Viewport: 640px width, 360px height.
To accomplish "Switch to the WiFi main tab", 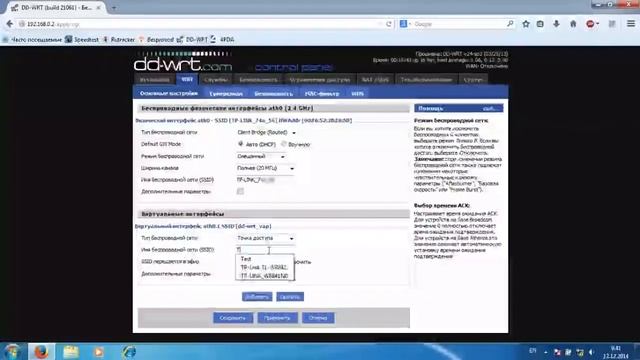I will click(187, 79).
